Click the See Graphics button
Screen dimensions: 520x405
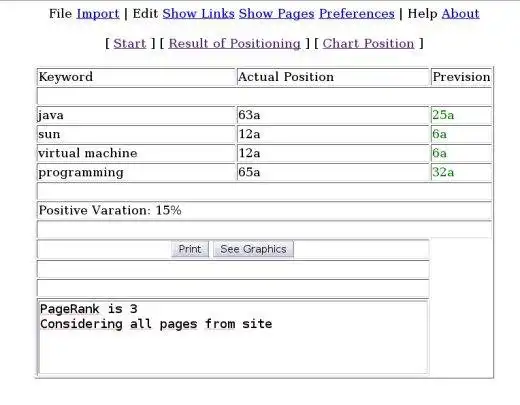click(253, 249)
